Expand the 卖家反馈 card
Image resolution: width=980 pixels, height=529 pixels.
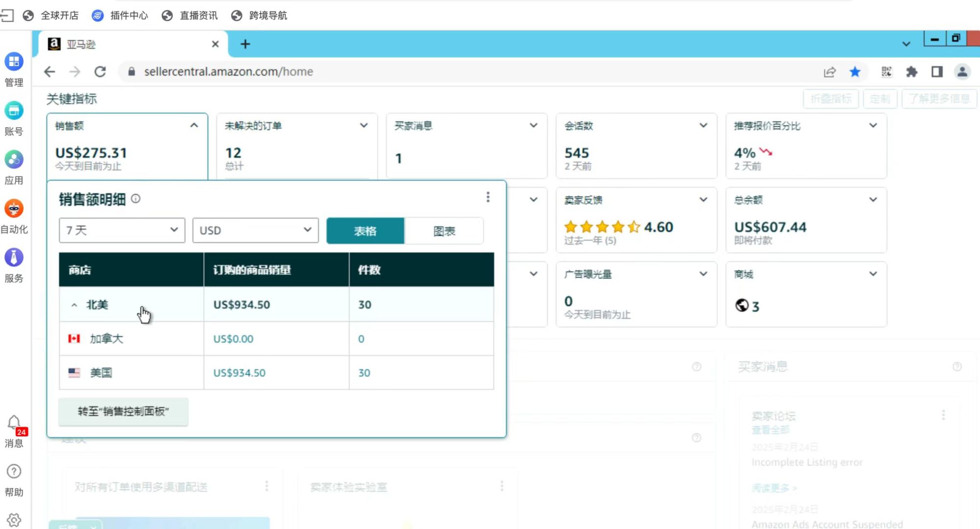[703, 199]
